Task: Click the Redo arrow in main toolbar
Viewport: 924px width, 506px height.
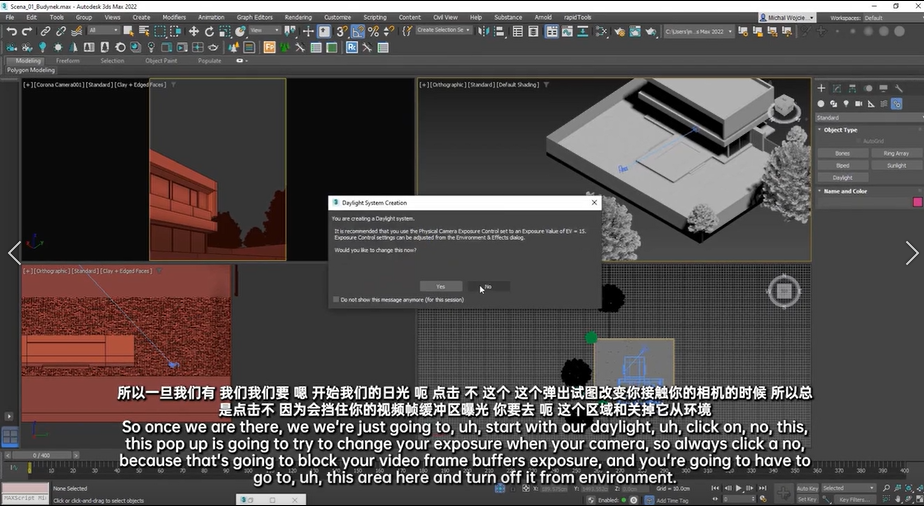Action: tap(27, 31)
